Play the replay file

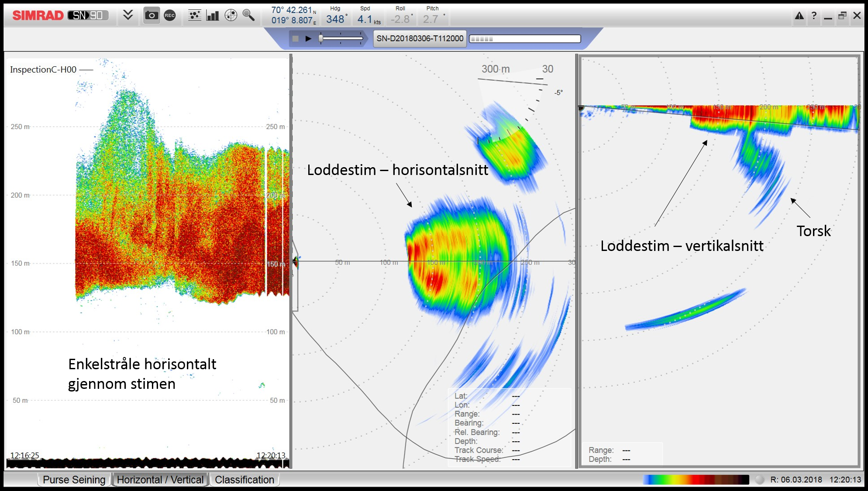pos(308,39)
